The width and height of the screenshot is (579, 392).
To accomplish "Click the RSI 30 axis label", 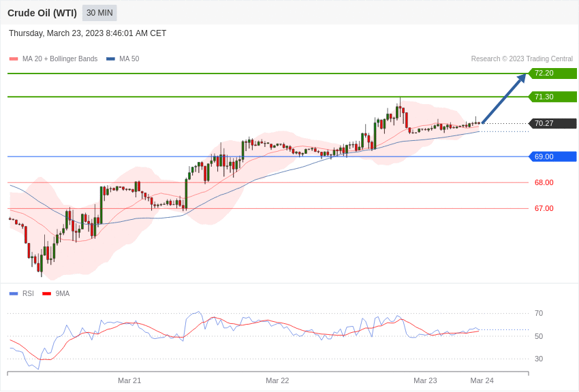I will (x=539, y=359).
